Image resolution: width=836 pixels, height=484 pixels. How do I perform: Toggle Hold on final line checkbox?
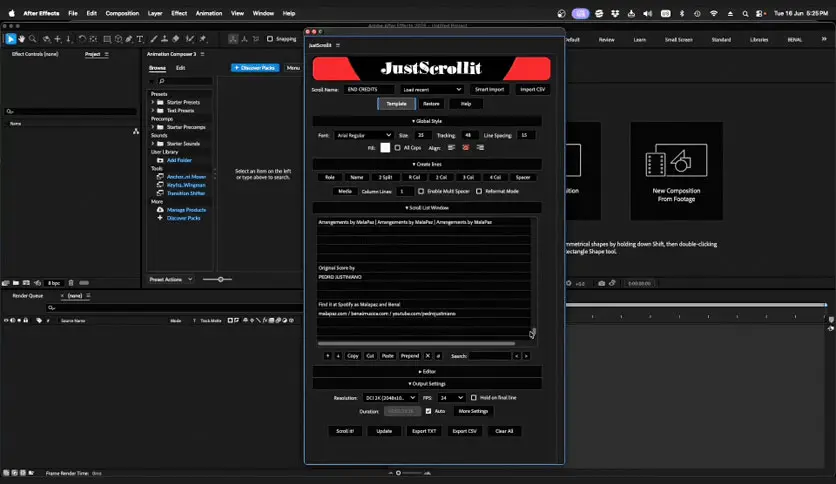coord(473,398)
